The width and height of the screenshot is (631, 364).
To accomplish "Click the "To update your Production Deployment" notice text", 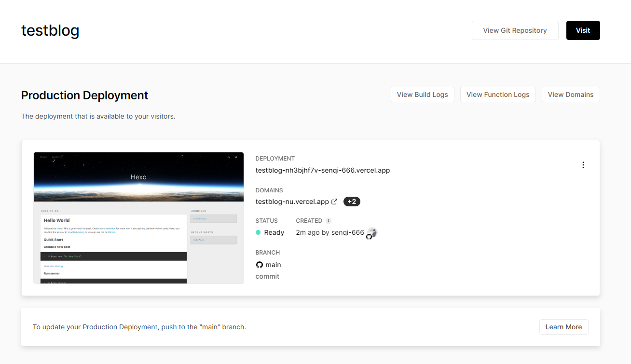I will [x=139, y=327].
